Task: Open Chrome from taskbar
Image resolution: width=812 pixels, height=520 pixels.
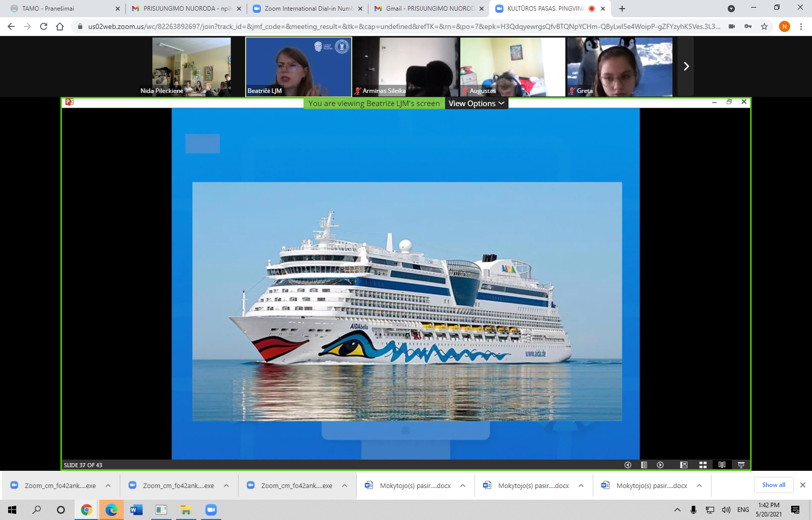Action: point(86,510)
